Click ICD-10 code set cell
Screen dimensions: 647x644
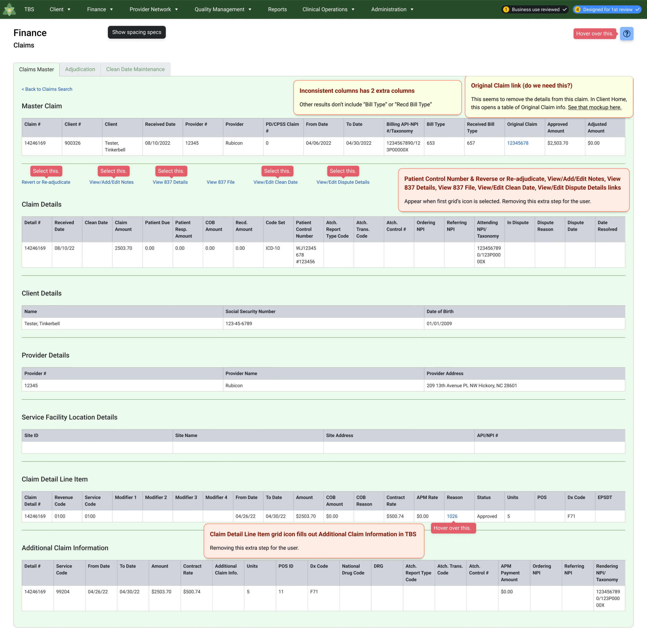(278, 255)
